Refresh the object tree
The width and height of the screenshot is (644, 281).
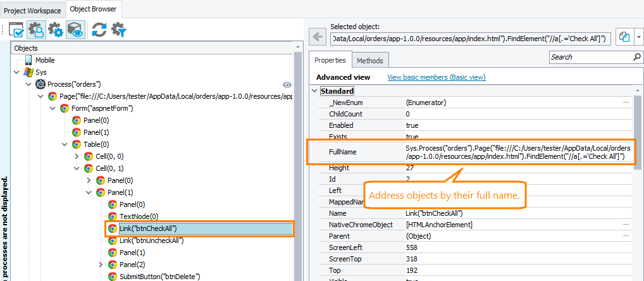[99, 30]
